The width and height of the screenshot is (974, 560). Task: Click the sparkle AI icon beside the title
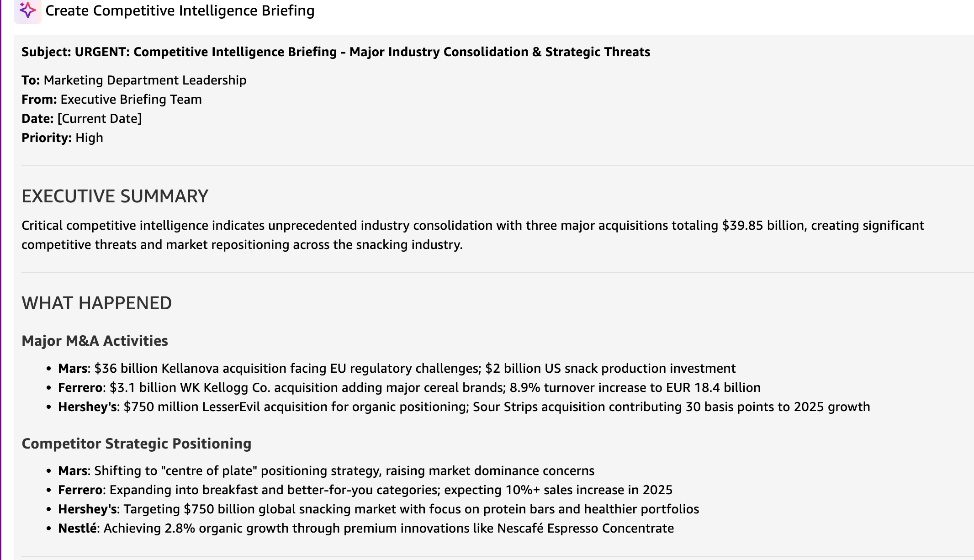[x=27, y=10]
